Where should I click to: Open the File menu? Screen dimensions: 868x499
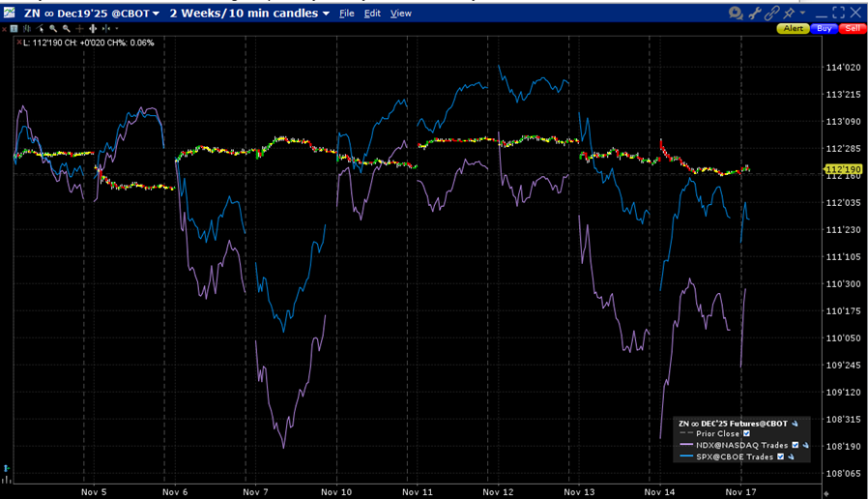pos(347,14)
